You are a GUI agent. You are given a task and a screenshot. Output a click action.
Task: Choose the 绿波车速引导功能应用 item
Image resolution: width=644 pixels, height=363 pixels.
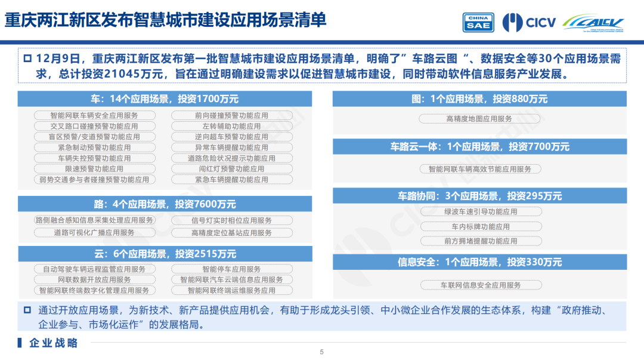point(481,211)
